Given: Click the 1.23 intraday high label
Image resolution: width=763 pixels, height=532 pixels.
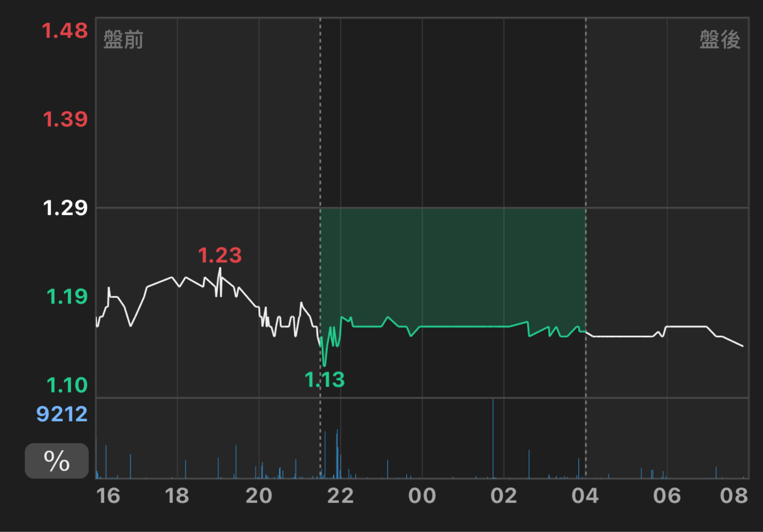Looking at the screenshot, I should point(220,255).
